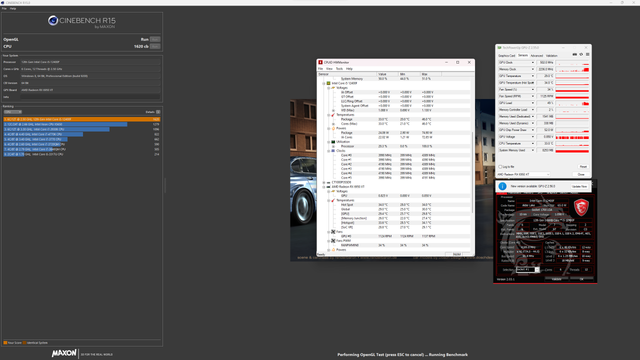This screenshot has width=640, height=360.
Task: Switch to the Validation tab in GPU-Z
Action: tap(551, 56)
